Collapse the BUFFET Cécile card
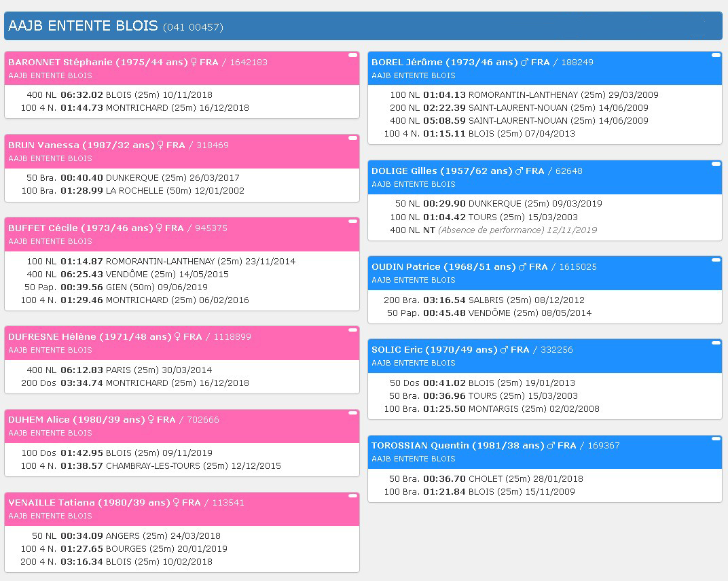Image resolution: width=728 pixels, height=581 pixels. click(353, 221)
